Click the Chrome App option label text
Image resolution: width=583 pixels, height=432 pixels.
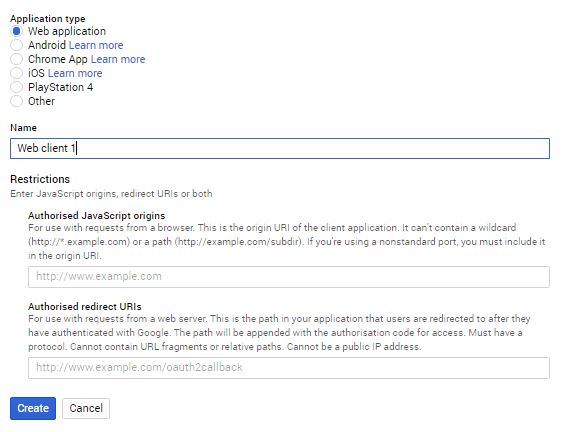[x=58, y=59]
